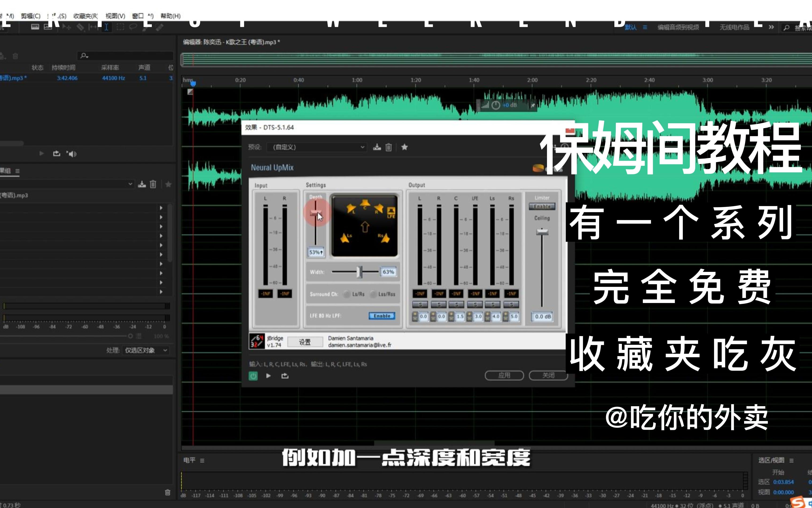Delete the preset in the DTS effect dialog
This screenshot has height=508, width=812.
(x=389, y=147)
